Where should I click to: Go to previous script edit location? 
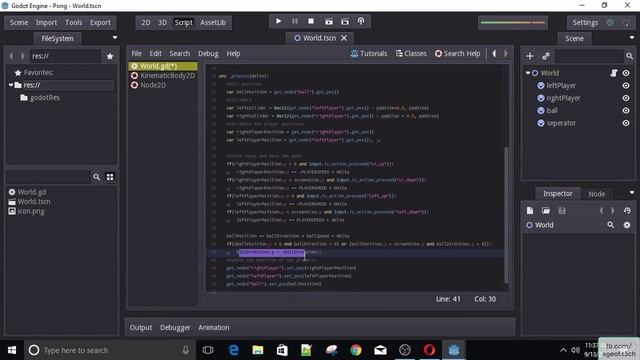tap(494, 53)
